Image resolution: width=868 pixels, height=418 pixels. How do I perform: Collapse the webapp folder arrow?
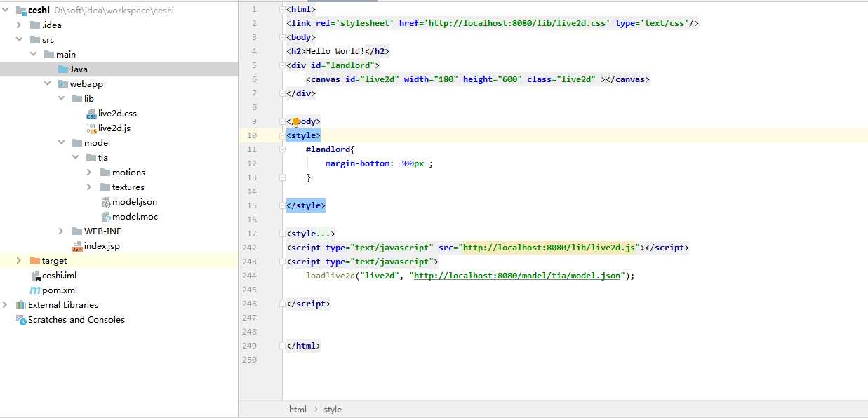point(47,84)
